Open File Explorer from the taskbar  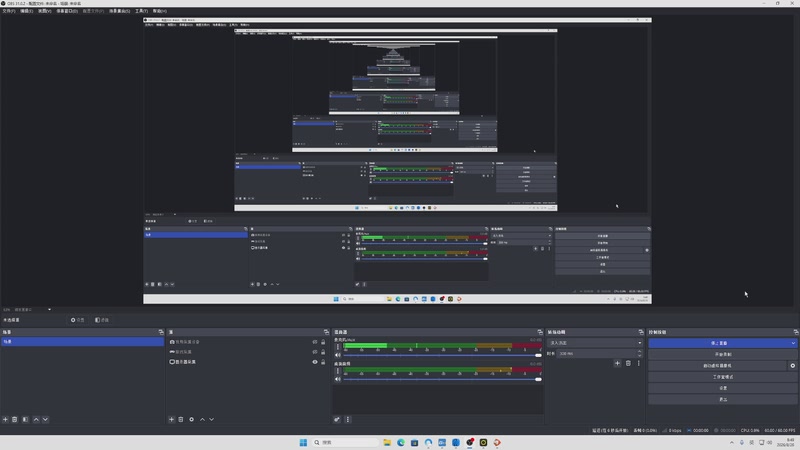pos(387,442)
